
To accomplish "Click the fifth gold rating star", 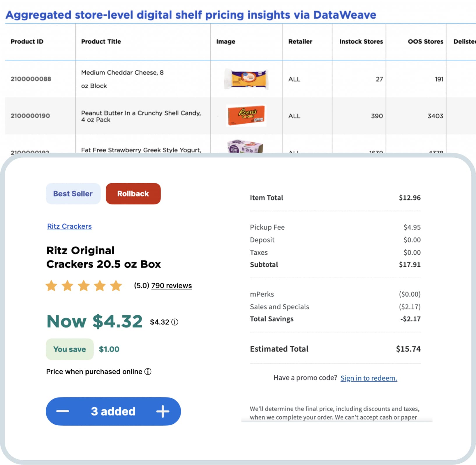I will 116,286.
